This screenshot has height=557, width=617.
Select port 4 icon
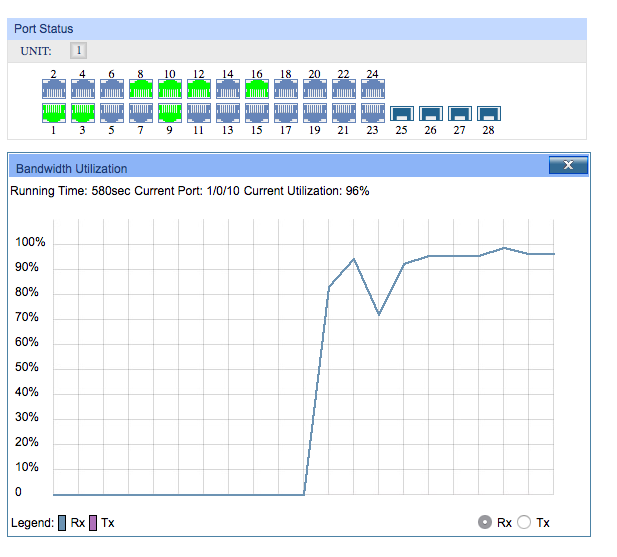pyautogui.click(x=83, y=89)
